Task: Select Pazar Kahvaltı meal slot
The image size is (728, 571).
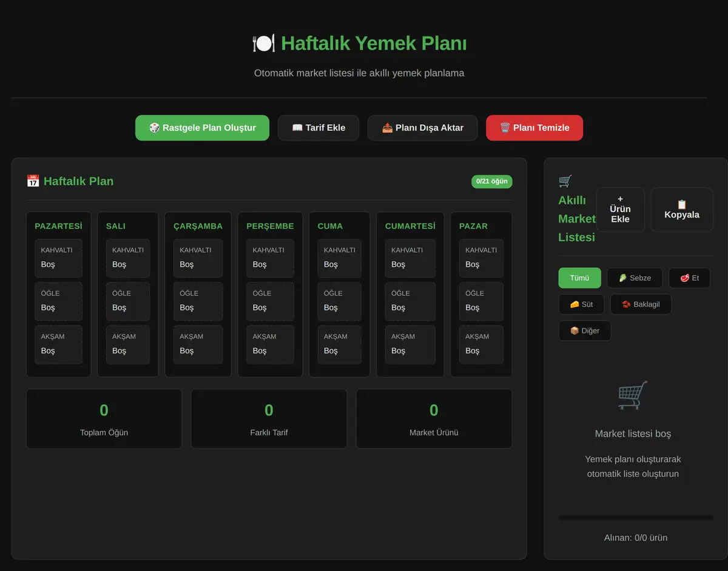Action: pyautogui.click(x=481, y=258)
